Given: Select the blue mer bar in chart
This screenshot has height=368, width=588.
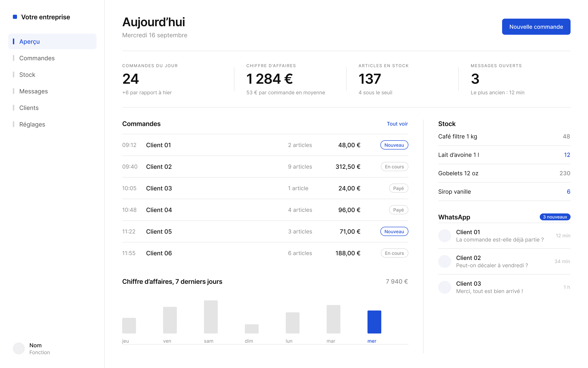Looking at the screenshot, I should [x=374, y=322].
